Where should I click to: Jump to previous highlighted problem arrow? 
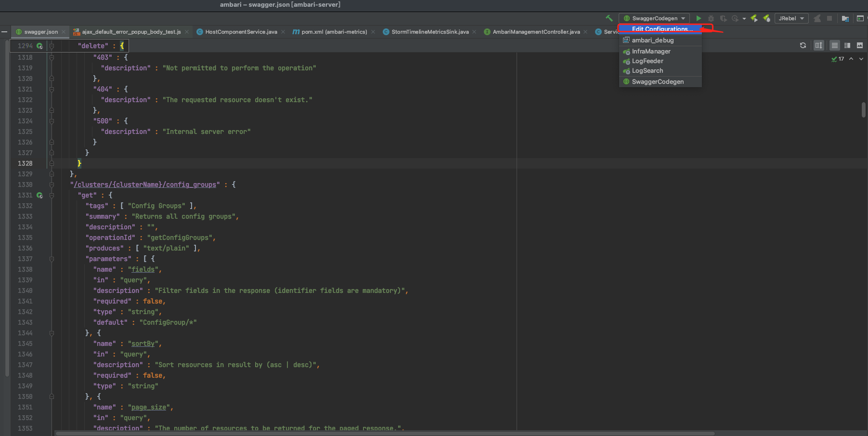[x=851, y=59]
